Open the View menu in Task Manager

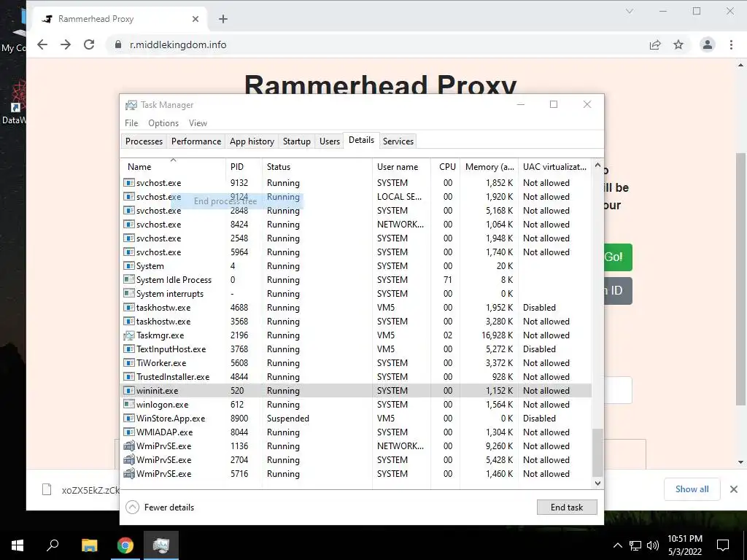(198, 122)
